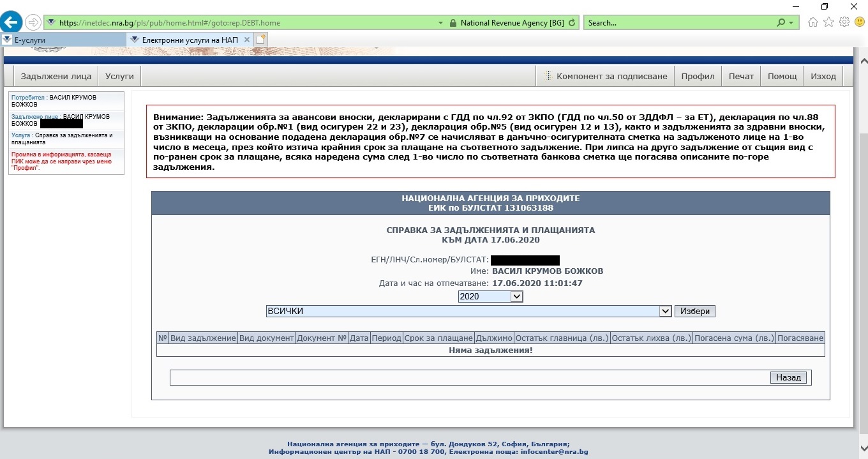Image resolution: width=868 pixels, height=459 pixels.
Task: Open the year 2020 dropdown
Action: 490,297
